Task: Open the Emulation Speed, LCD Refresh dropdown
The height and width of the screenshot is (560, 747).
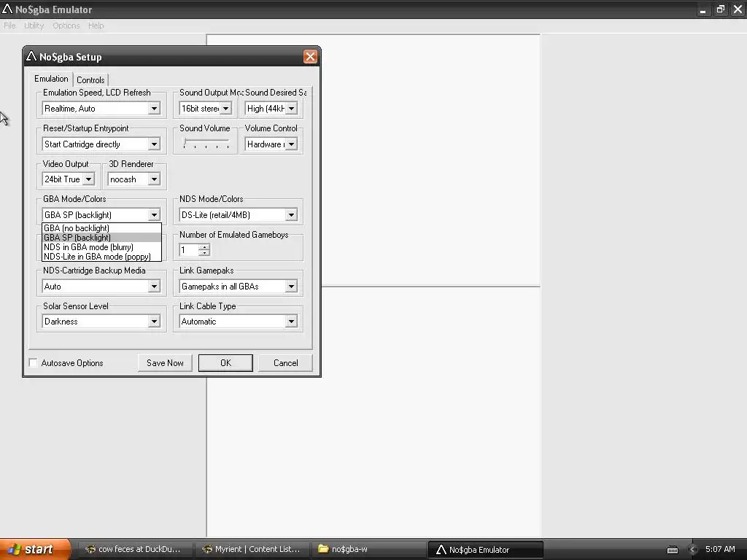Action: click(x=154, y=109)
